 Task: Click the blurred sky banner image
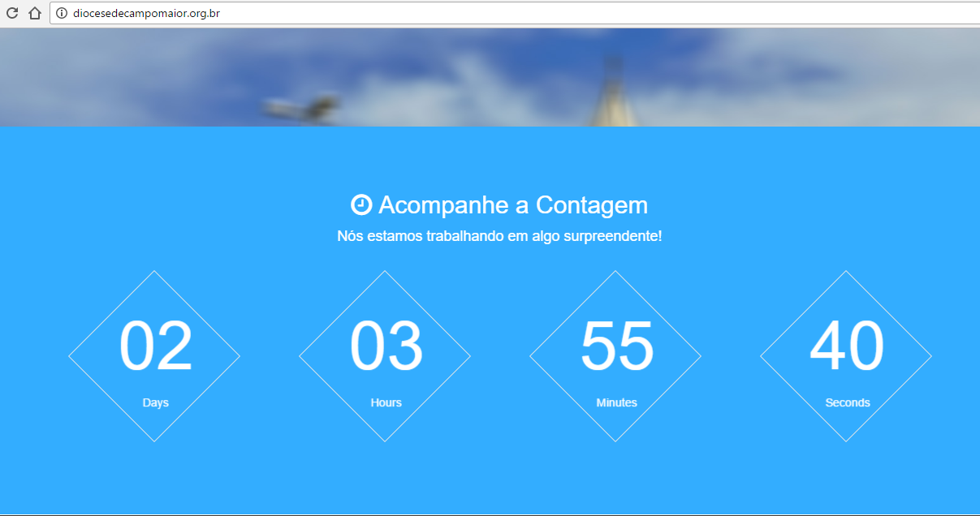(490, 77)
